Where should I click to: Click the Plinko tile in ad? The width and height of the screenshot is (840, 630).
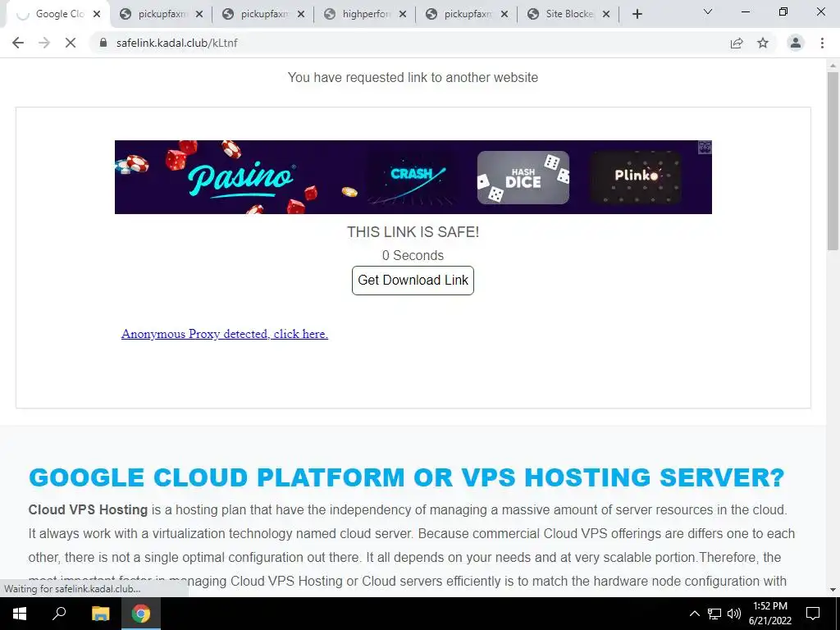[636, 177]
